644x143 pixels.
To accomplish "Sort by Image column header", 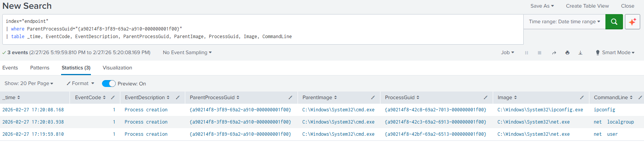I will coord(507,98).
